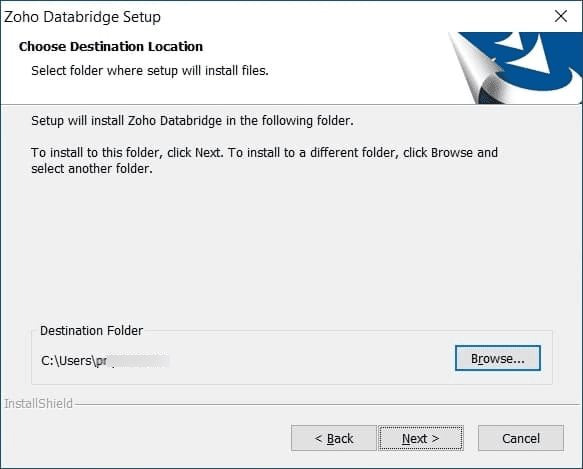Click the 'Destination Folder' group label

click(x=91, y=331)
